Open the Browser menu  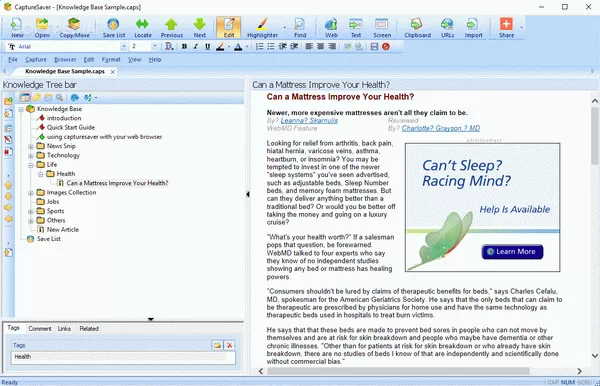[x=65, y=60]
